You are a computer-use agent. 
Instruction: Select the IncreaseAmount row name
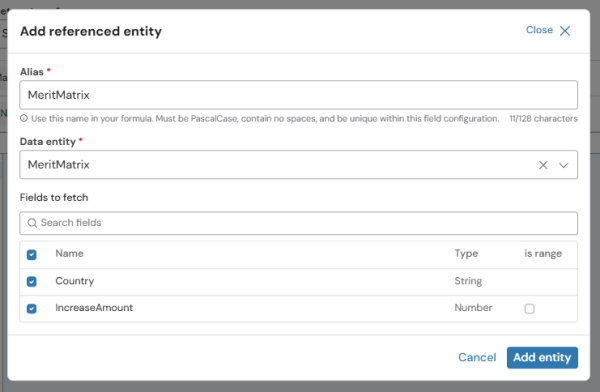pyautogui.click(x=94, y=308)
